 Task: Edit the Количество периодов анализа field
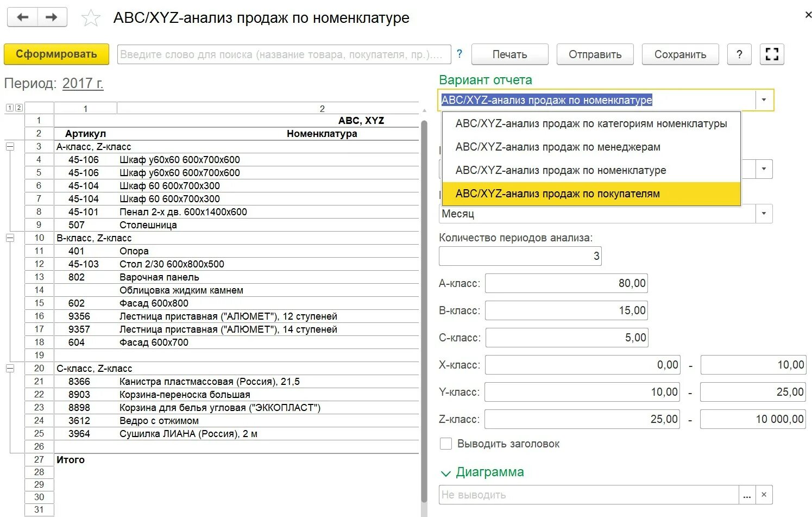[520, 256]
